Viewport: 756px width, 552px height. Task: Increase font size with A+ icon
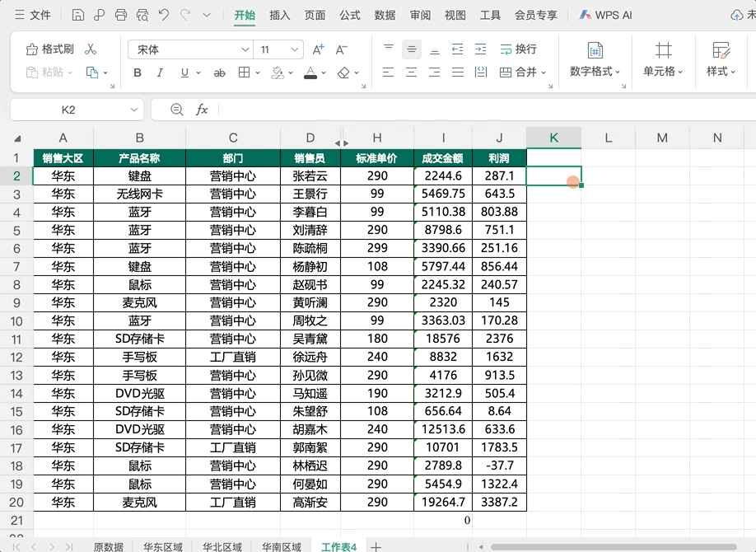[x=318, y=49]
